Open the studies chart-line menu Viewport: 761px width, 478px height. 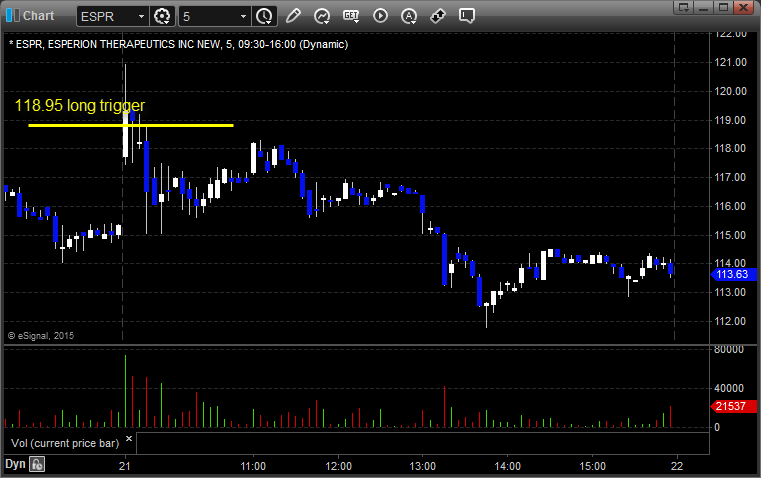pyautogui.click(x=322, y=16)
